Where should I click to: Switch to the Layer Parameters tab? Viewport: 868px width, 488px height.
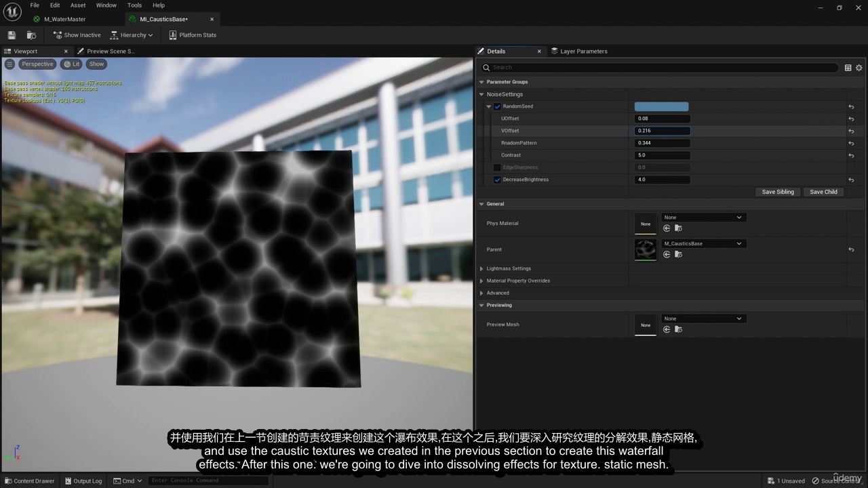(x=579, y=52)
